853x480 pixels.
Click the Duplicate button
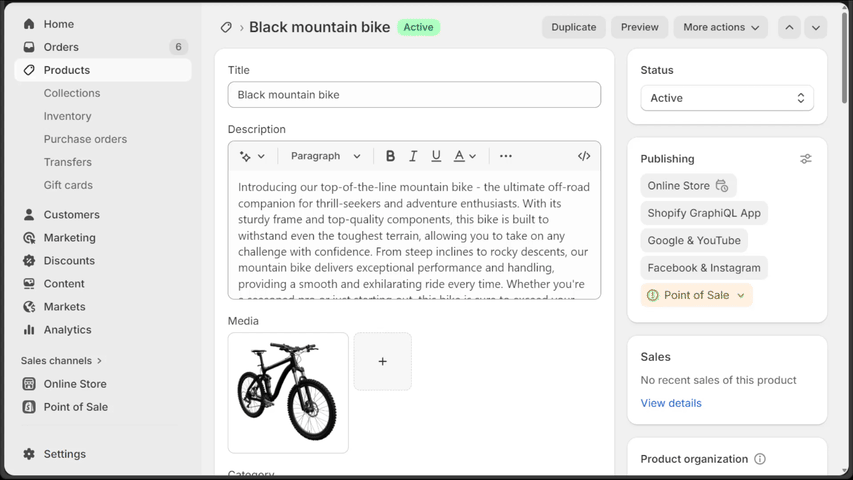tap(573, 27)
